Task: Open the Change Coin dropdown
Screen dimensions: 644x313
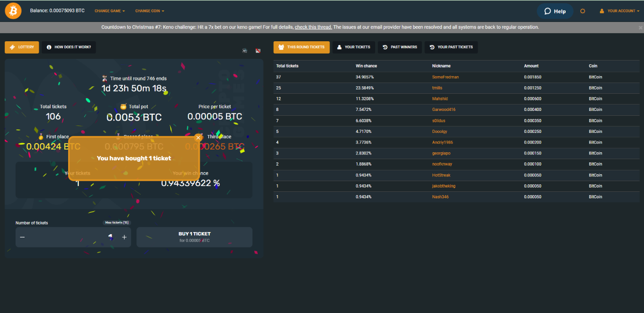Action: [x=150, y=11]
